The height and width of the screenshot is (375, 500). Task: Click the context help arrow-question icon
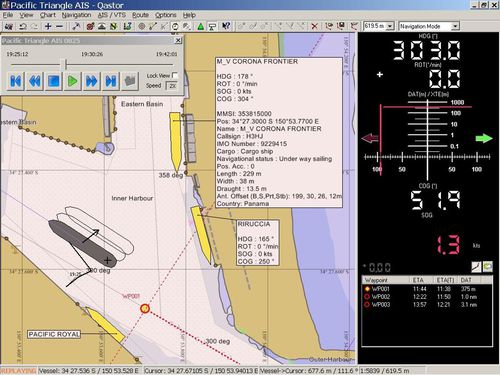tap(226, 26)
